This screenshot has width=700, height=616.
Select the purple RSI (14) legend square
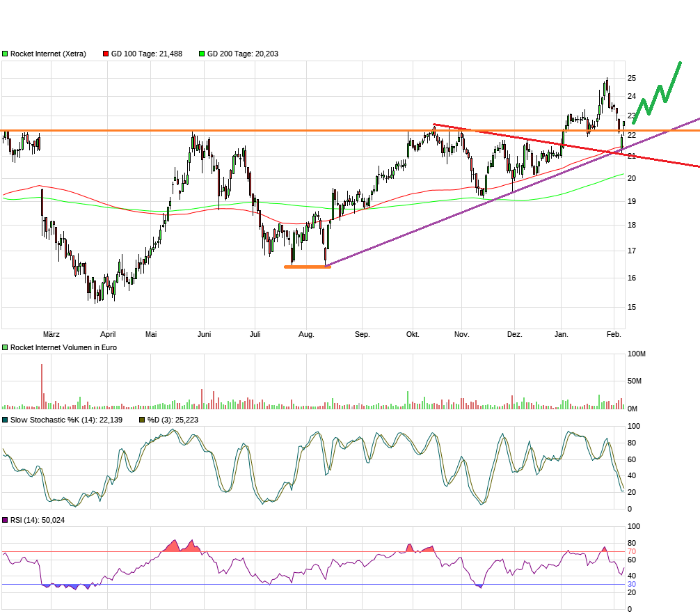click(4, 519)
